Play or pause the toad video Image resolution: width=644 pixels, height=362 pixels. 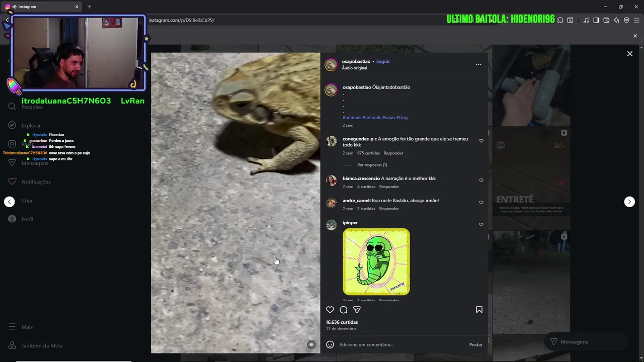coord(235,203)
